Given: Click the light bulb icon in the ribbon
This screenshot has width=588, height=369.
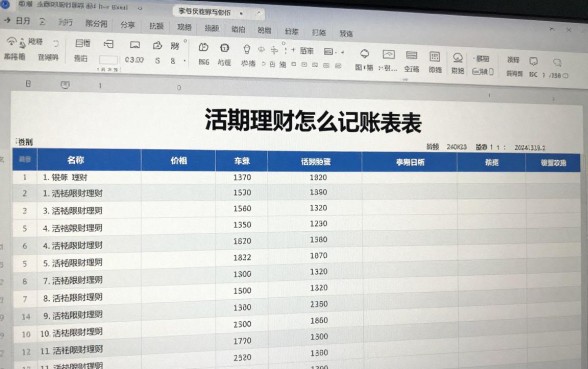Looking at the screenshot, I should [x=246, y=49].
